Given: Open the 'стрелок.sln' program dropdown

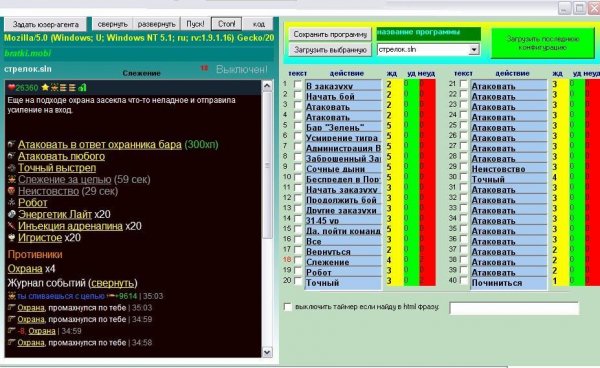Looking at the screenshot, I should coord(474,50).
